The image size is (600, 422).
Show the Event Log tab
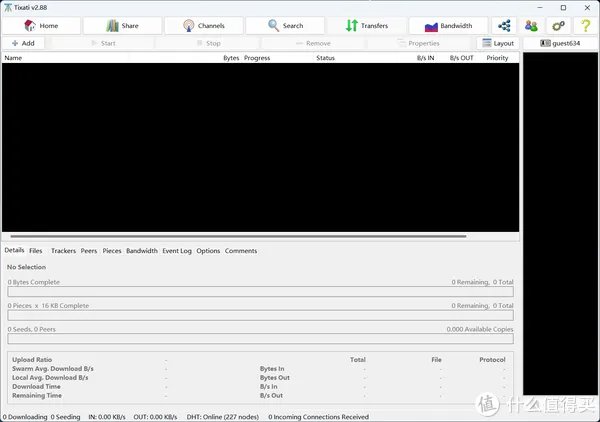click(177, 251)
